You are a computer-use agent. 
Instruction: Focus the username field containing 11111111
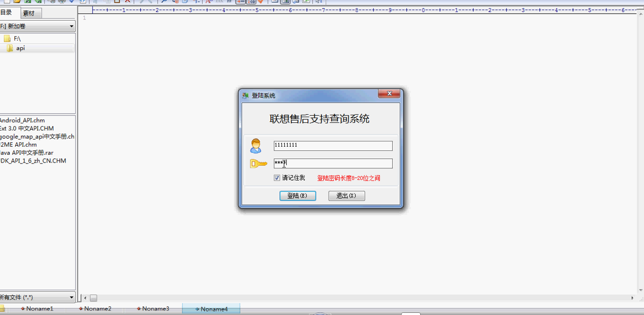click(x=333, y=146)
